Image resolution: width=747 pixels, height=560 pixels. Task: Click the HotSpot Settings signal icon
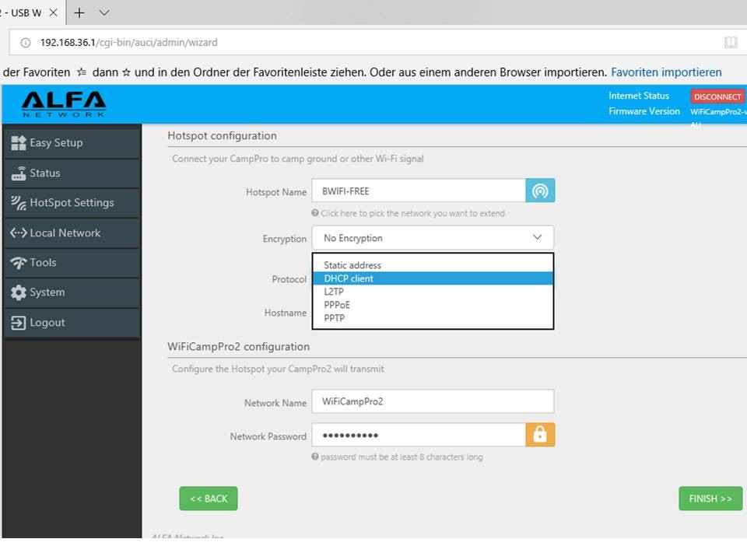pyautogui.click(x=19, y=203)
